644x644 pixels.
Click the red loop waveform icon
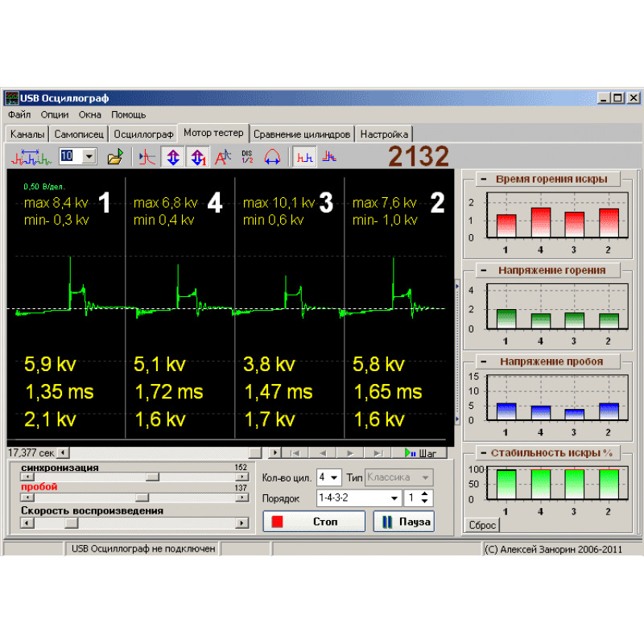coord(272,156)
